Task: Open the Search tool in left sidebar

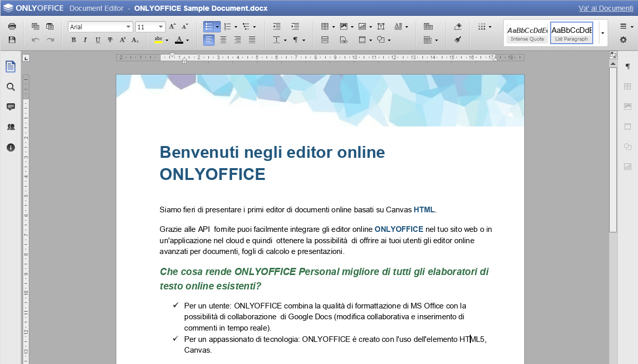Action: coord(11,87)
